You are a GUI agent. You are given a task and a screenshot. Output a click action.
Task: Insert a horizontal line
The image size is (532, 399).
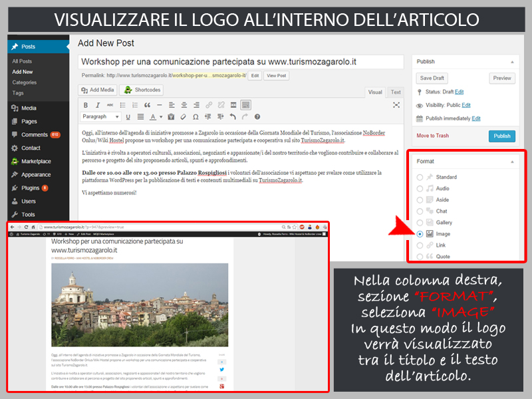(160, 105)
